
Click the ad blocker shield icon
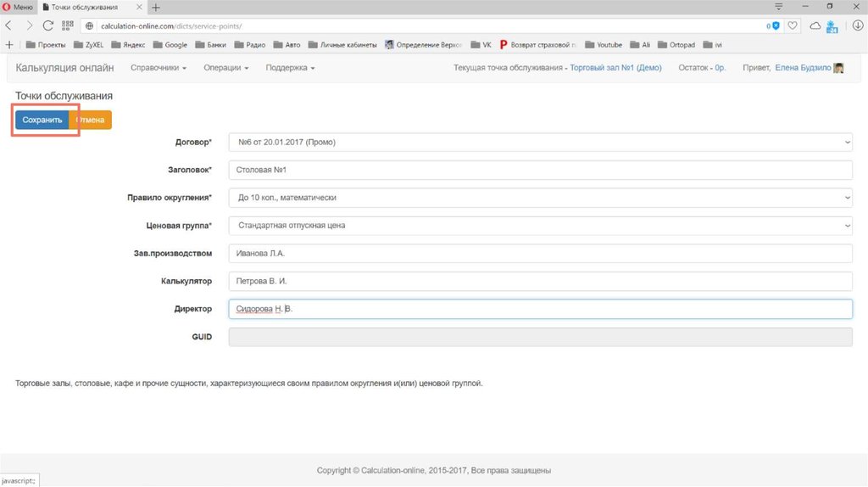[775, 25]
